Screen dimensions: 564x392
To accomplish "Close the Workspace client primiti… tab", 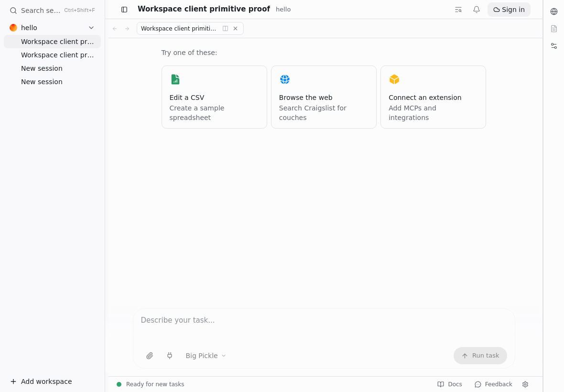I will pos(235,28).
